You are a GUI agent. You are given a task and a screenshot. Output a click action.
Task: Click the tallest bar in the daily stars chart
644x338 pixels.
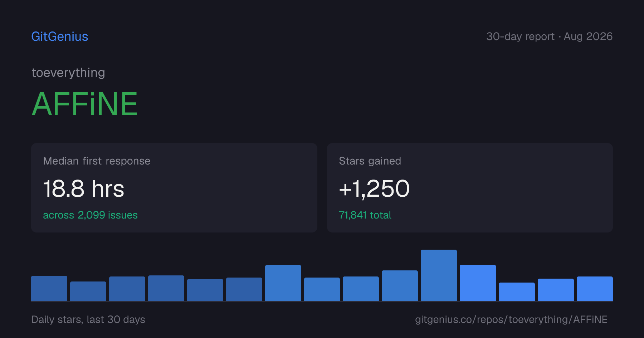point(439,275)
